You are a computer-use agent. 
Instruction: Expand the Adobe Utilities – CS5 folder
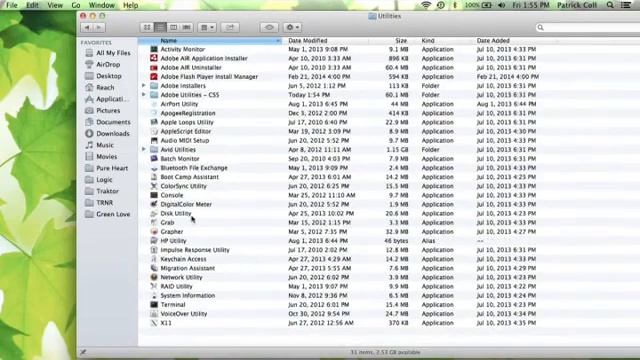point(144,95)
